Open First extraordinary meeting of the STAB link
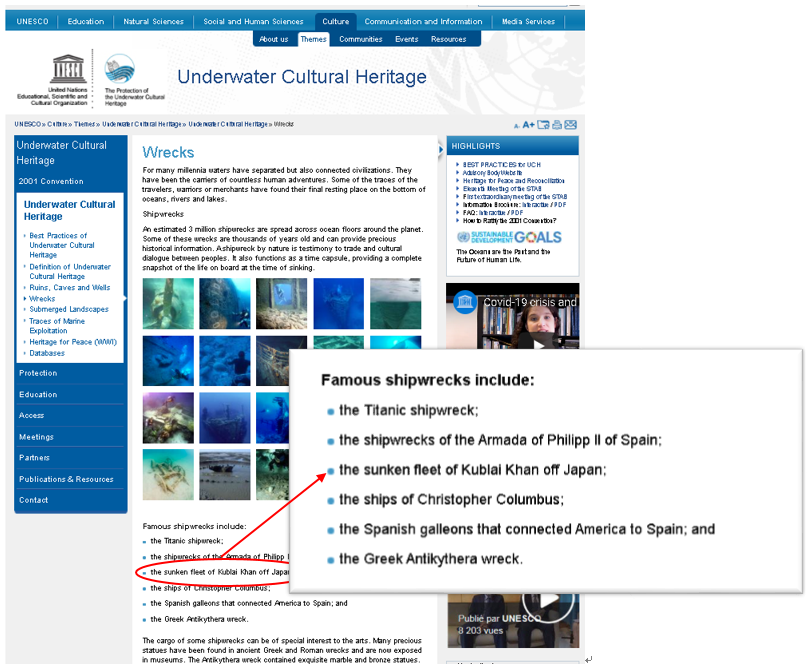This screenshot has height=664, width=808. [x=515, y=197]
